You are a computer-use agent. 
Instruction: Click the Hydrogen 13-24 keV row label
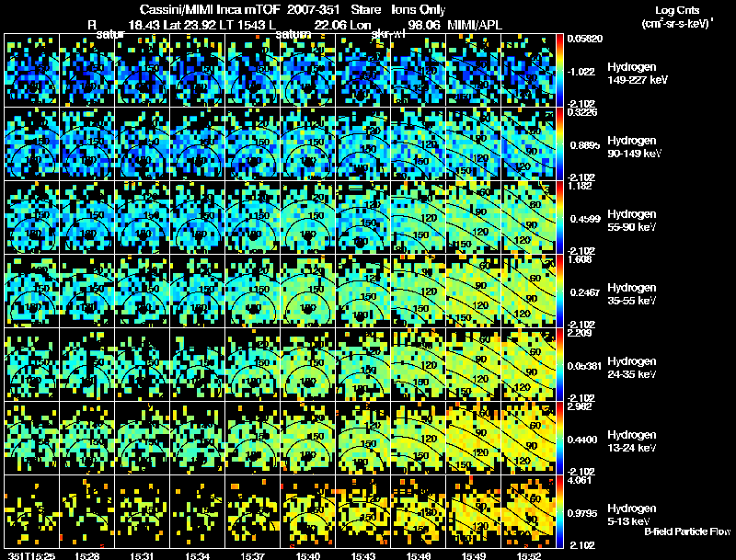(x=632, y=441)
